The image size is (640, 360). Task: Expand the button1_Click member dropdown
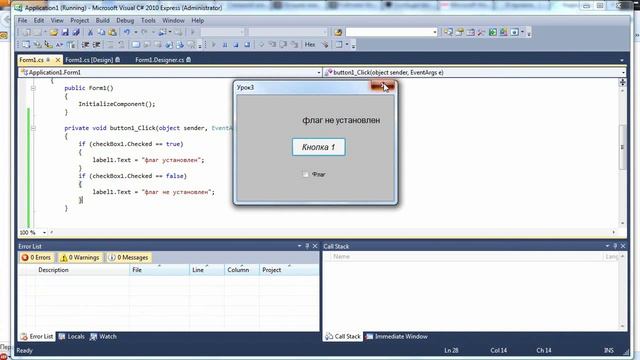pyautogui.click(x=623, y=73)
